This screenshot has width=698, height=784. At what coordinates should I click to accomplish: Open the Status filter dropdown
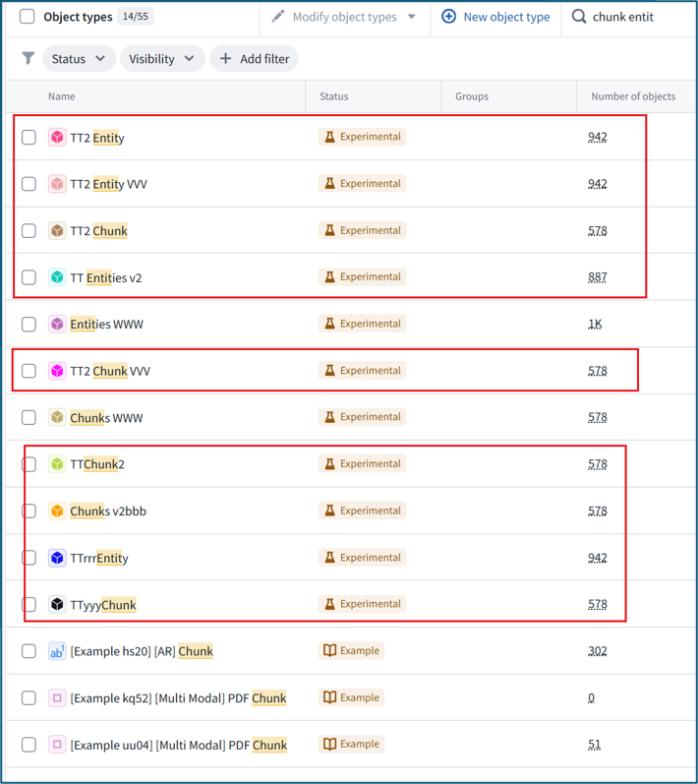[x=79, y=58]
